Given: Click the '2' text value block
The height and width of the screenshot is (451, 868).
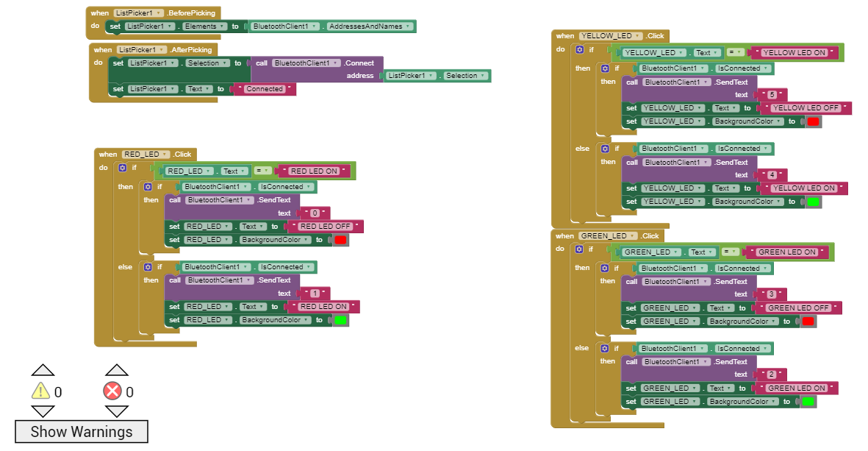Looking at the screenshot, I should pyautogui.click(x=772, y=374).
